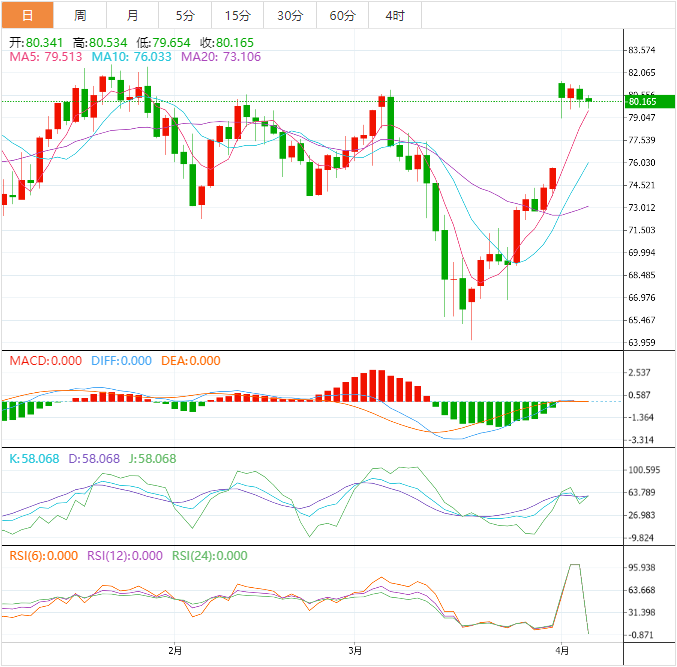Select the 15分 timeframe tab
This screenshot has width=677, height=667.
coord(237,15)
